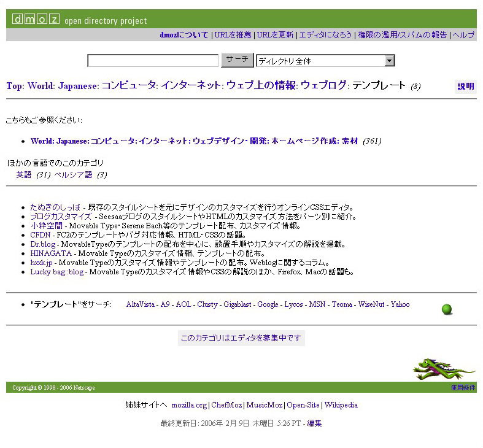Click the Copyright © 1998 - 2006 Netscape text

point(53,388)
